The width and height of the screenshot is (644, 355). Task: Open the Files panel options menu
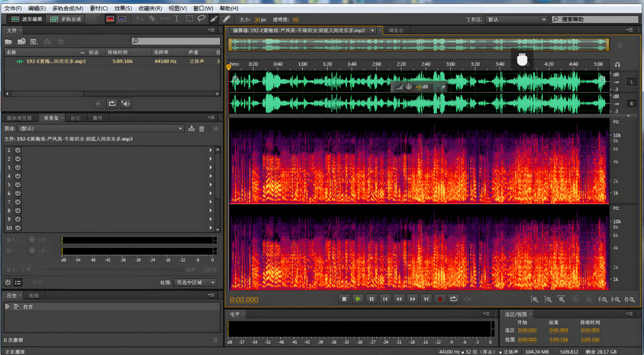[212, 30]
